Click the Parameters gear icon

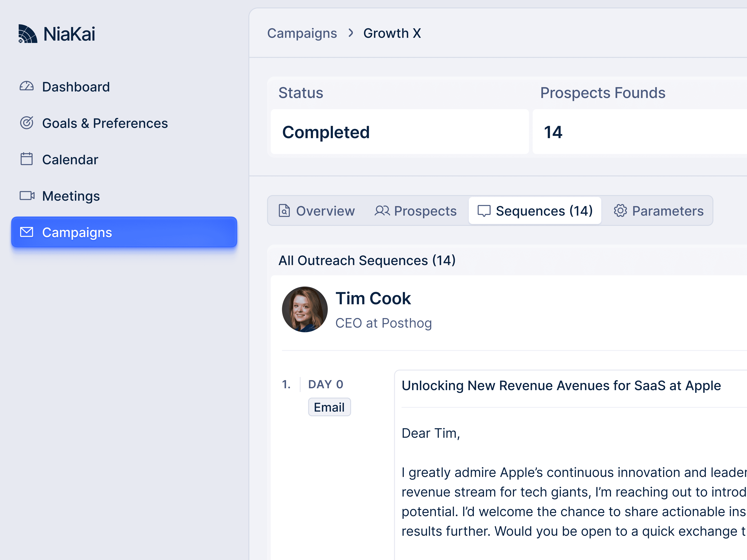(x=620, y=211)
